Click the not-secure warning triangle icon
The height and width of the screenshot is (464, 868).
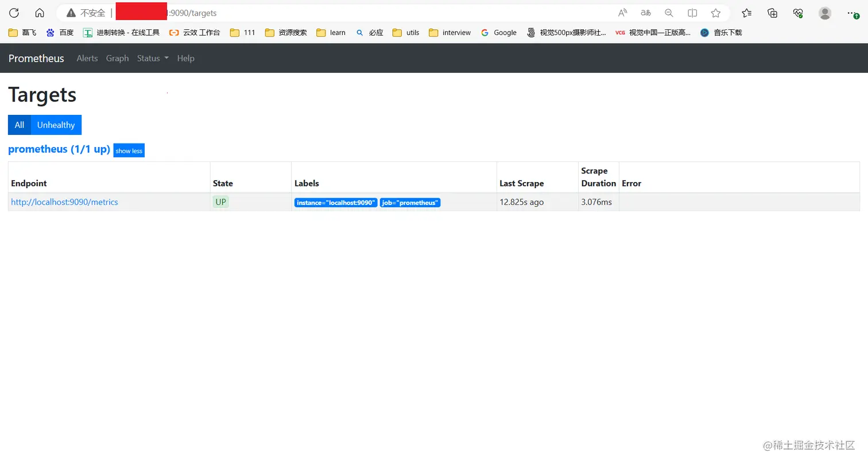click(x=71, y=13)
